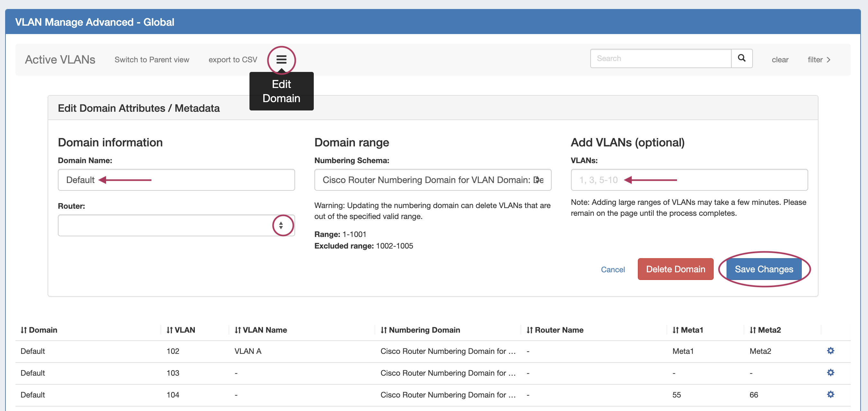
Task: Click the Edit Domain hamburger menu icon
Action: [x=281, y=60]
